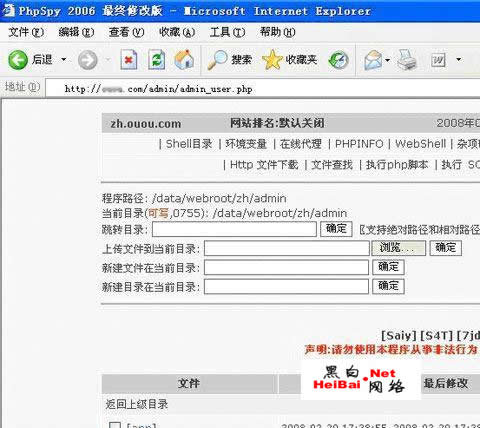This screenshot has width=480, height=428.
Task: Open the History clock icon
Action: pos(338,60)
